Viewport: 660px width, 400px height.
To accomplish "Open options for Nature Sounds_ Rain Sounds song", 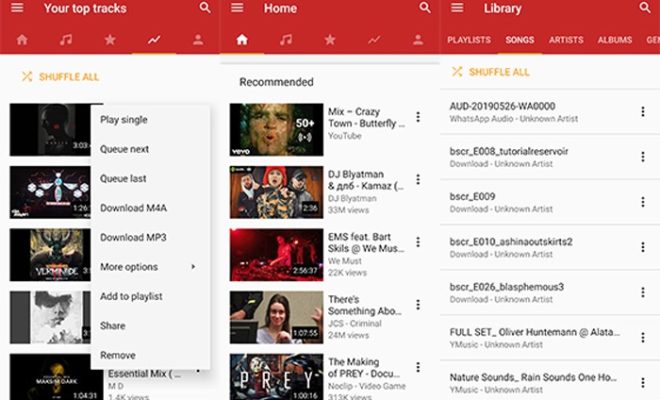I will pyautogui.click(x=643, y=382).
